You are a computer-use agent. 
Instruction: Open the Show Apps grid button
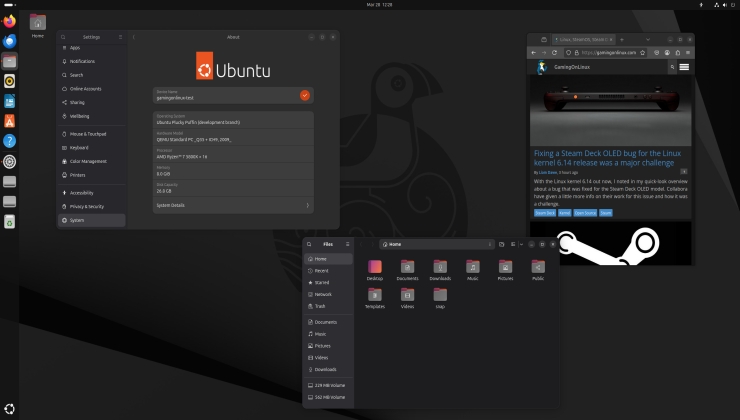(10, 408)
